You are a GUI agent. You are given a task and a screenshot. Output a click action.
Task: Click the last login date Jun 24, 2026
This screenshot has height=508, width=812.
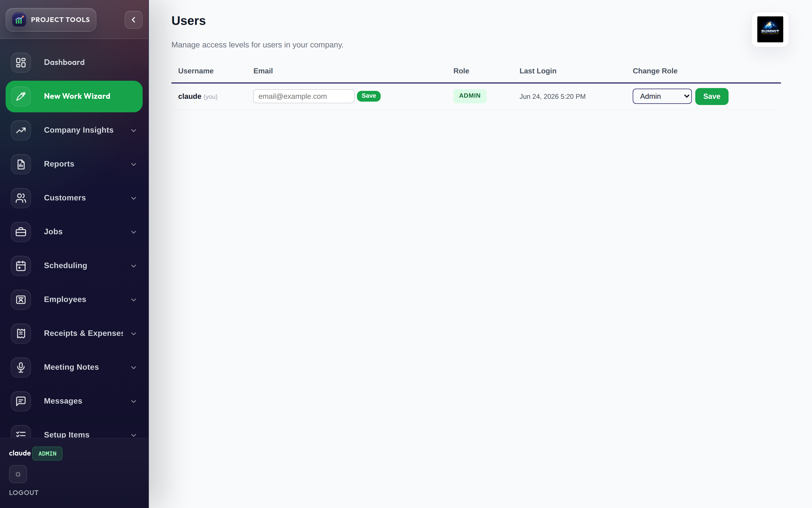(x=552, y=97)
